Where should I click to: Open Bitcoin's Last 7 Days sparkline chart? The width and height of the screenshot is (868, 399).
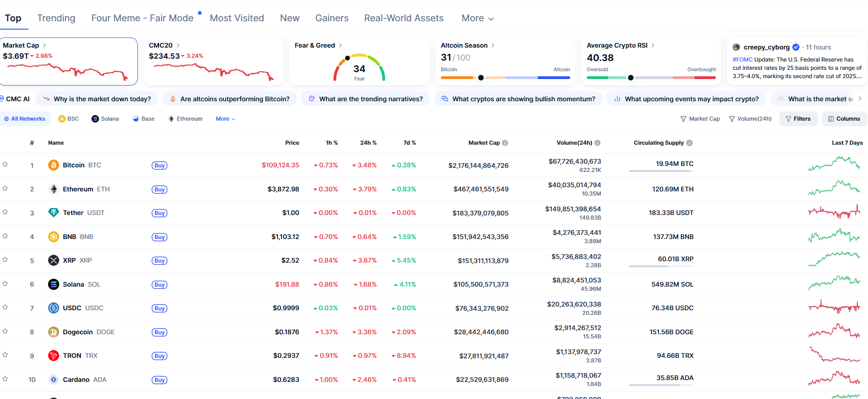coord(834,164)
